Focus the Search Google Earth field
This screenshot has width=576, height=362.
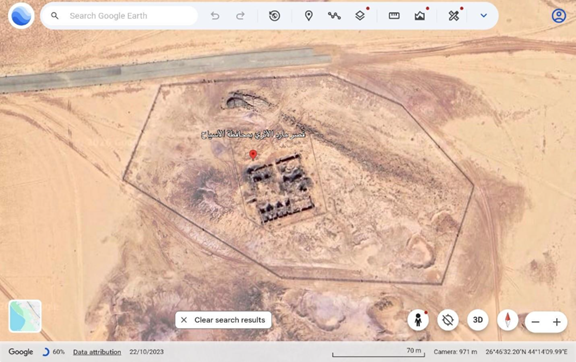click(119, 16)
